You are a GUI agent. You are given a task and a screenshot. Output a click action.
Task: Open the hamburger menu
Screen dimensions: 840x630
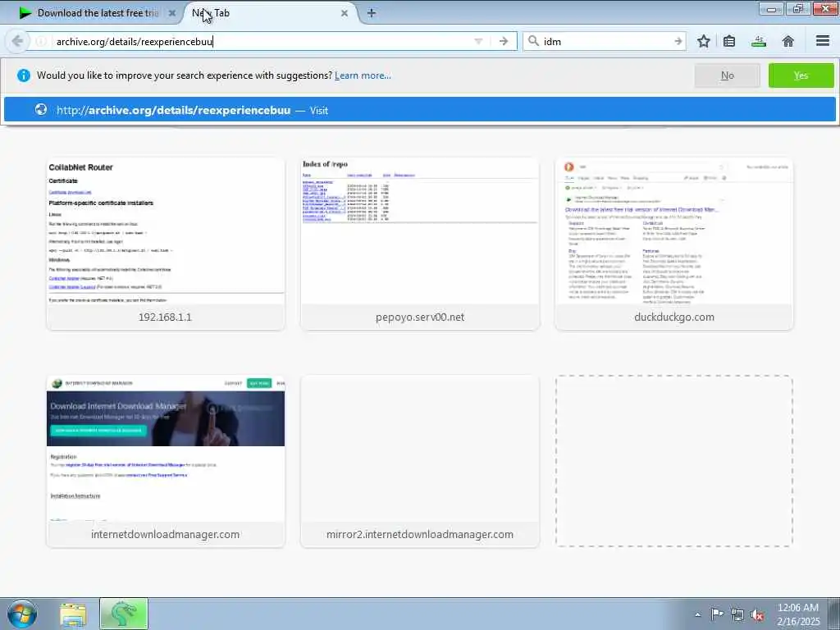(x=823, y=41)
